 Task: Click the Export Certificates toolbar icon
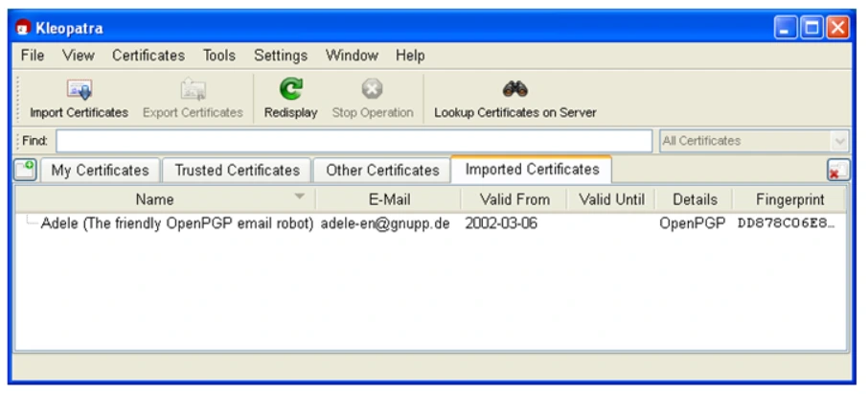194,90
